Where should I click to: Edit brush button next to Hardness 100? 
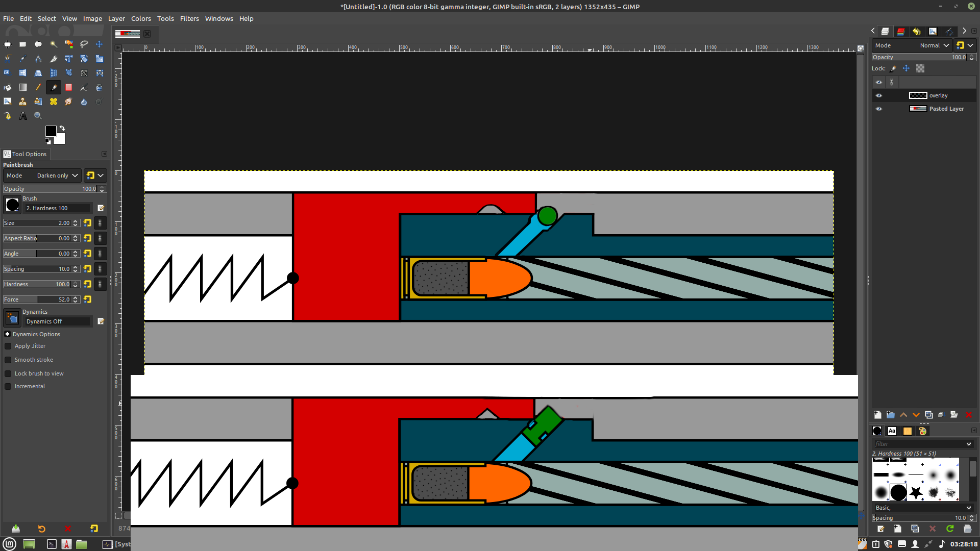pyautogui.click(x=101, y=208)
